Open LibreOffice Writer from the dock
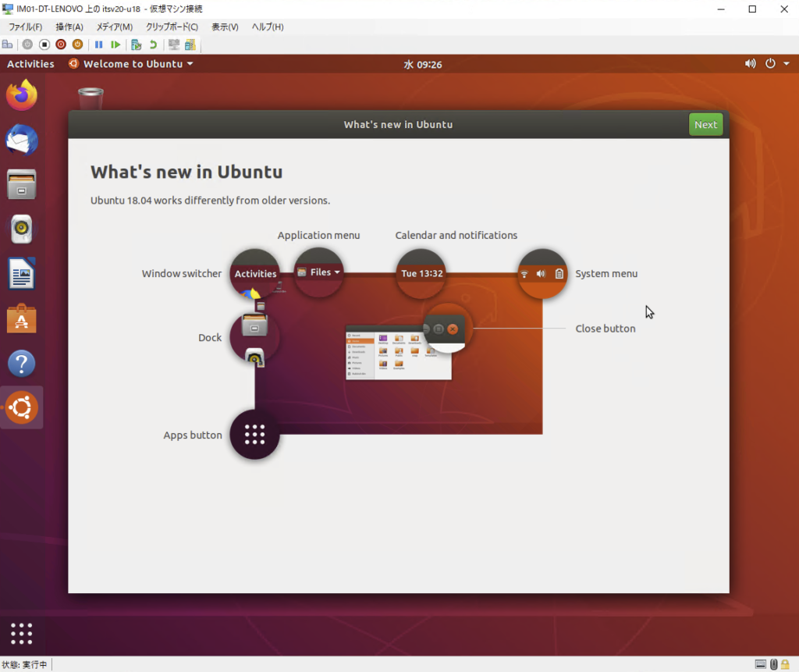Image resolution: width=799 pixels, height=672 pixels. click(x=22, y=274)
